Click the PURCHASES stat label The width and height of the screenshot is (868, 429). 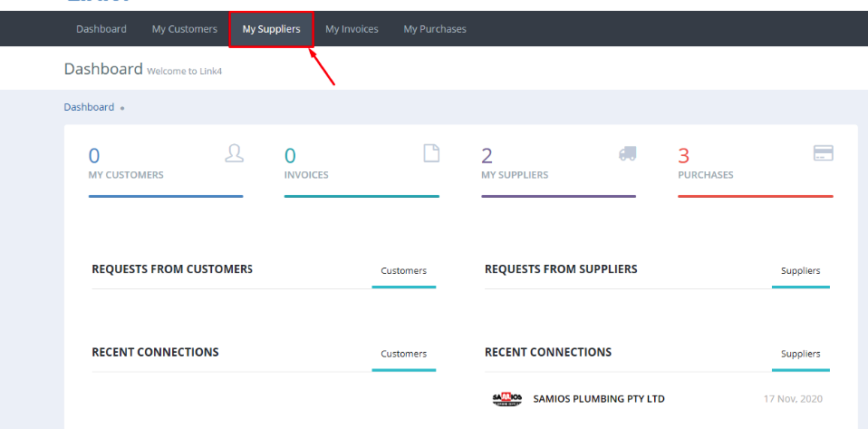click(705, 175)
